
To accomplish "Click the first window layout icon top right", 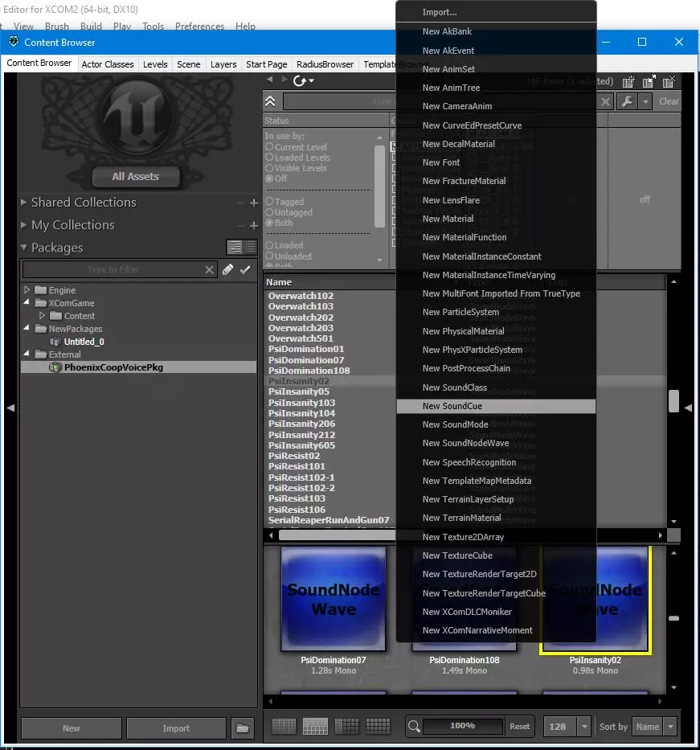I will (628, 81).
